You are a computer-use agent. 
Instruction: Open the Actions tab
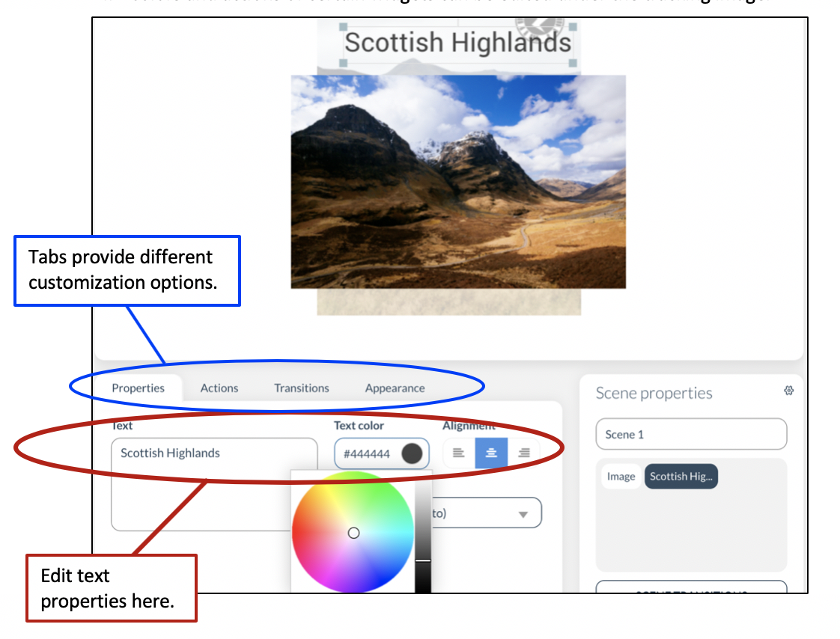[x=219, y=388]
